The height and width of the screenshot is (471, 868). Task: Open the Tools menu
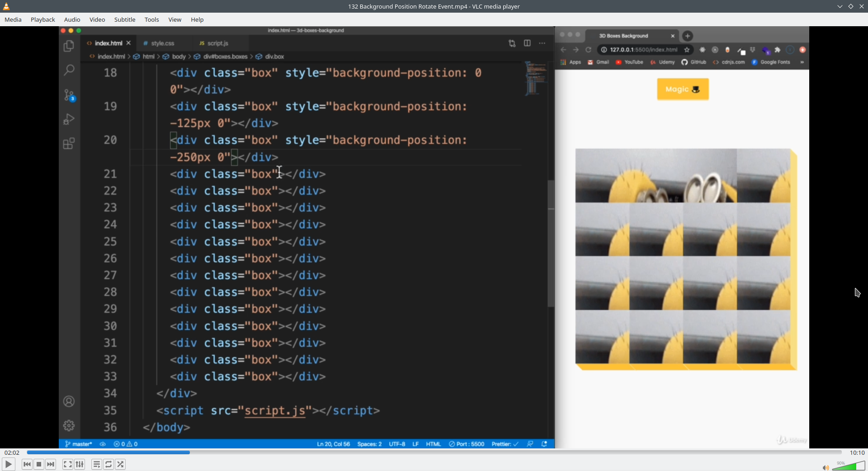pos(152,19)
